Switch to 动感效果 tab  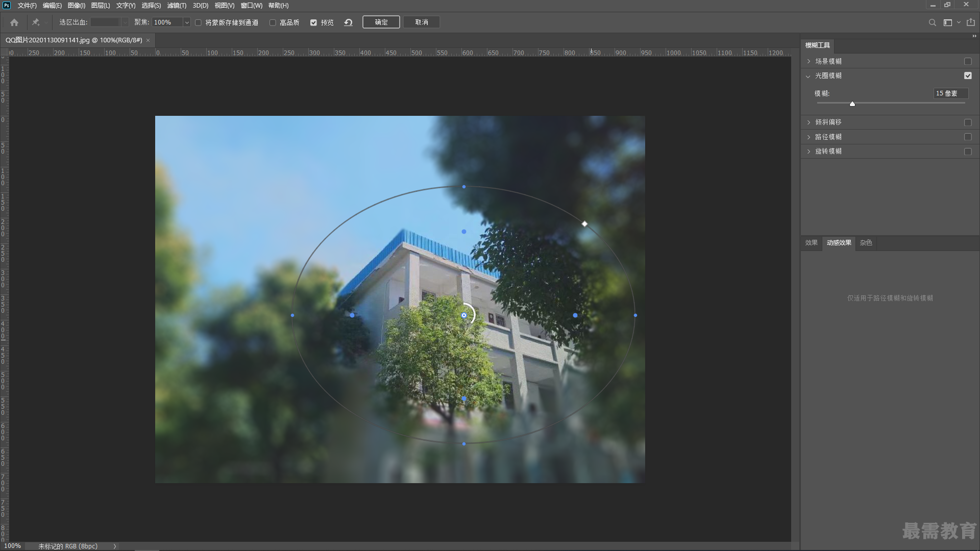point(839,243)
